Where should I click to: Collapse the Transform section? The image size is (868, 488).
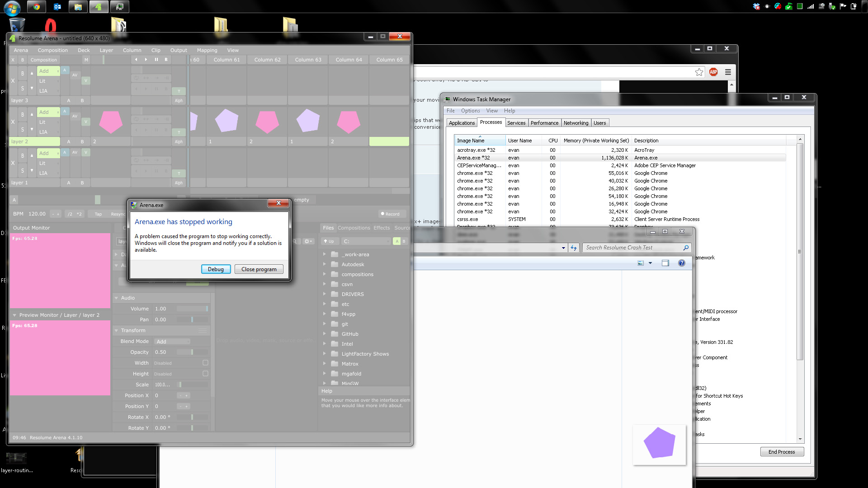click(x=116, y=330)
